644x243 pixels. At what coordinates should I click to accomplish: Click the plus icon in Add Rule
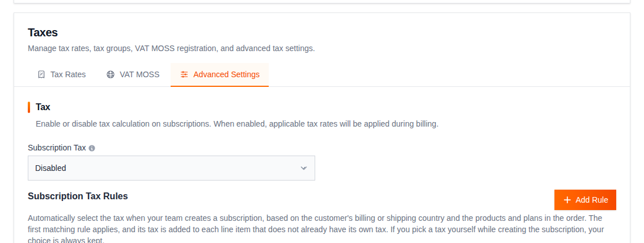(x=567, y=200)
